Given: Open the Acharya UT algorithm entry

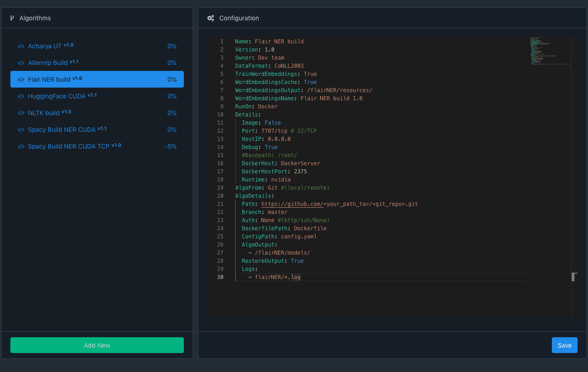Looking at the screenshot, I should coord(45,46).
